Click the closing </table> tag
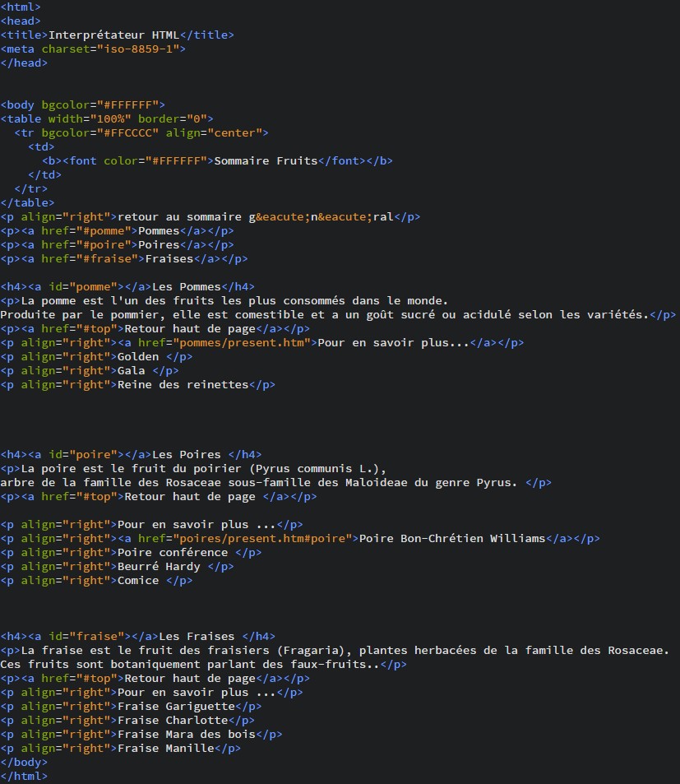680x784 pixels. point(28,202)
